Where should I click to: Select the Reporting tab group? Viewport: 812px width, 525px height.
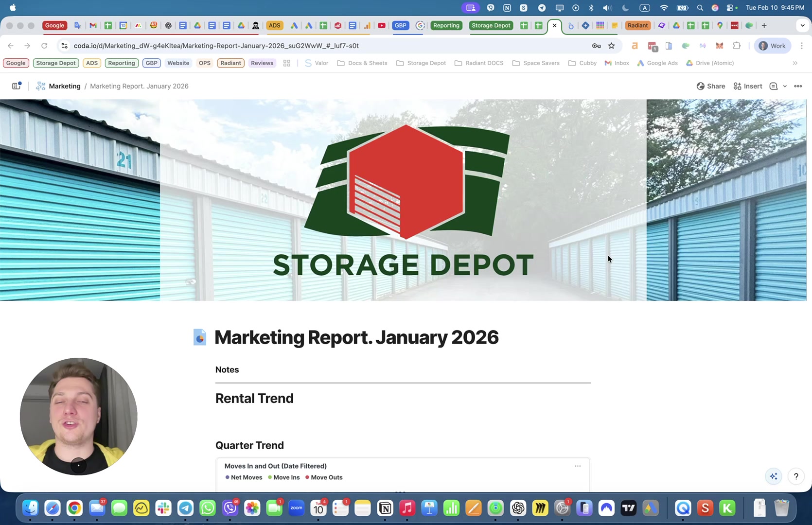(x=446, y=26)
